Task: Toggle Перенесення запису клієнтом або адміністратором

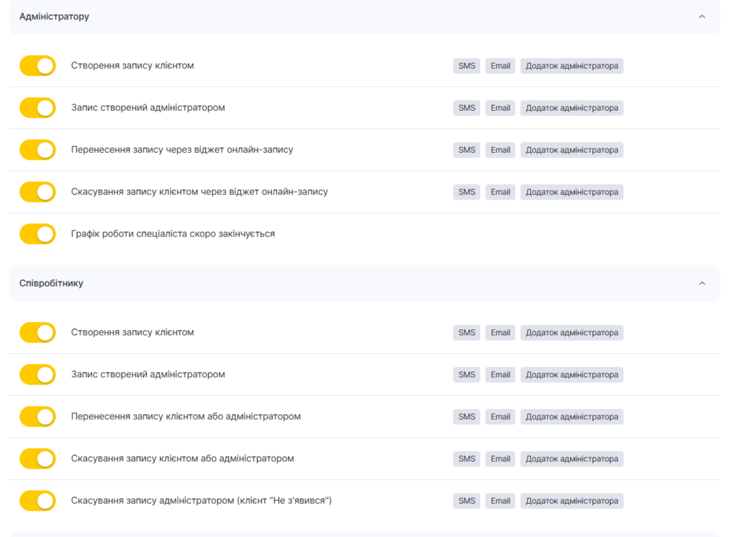Action: [38, 417]
